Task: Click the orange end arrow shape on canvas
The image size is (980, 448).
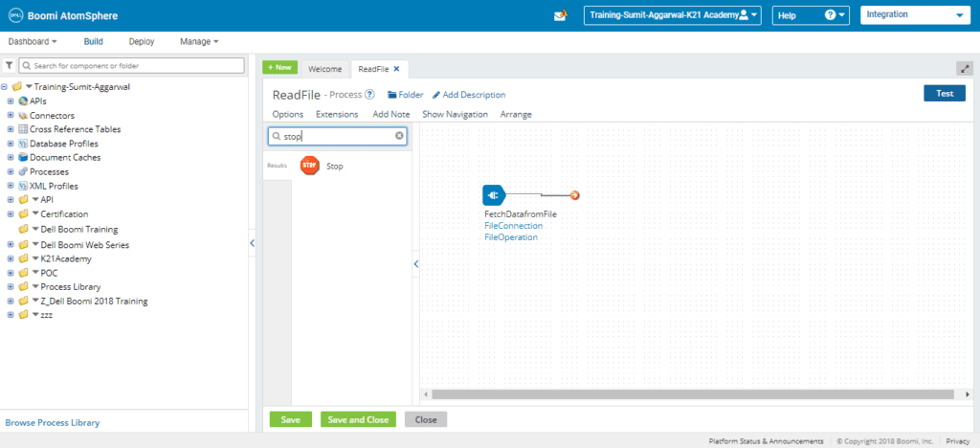Action: pos(574,195)
